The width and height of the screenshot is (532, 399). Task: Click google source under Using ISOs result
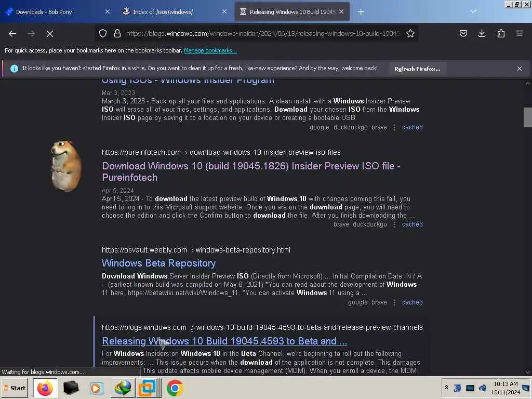[x=320, y=127]
